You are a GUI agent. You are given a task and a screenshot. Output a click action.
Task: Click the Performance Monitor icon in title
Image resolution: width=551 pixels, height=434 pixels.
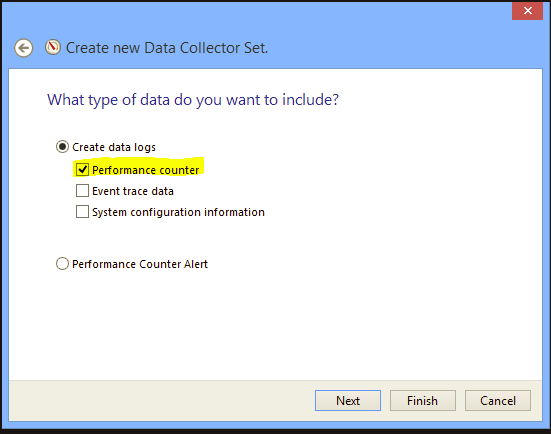53,47
